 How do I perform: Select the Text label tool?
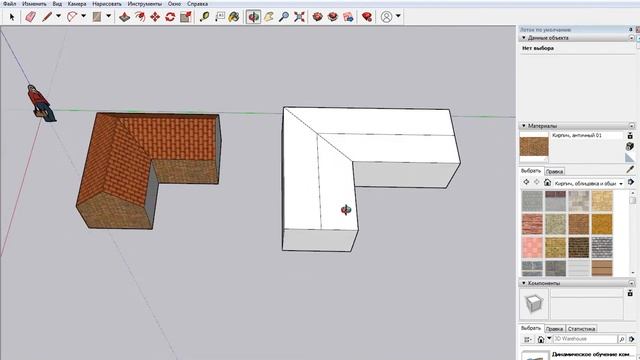220,17
